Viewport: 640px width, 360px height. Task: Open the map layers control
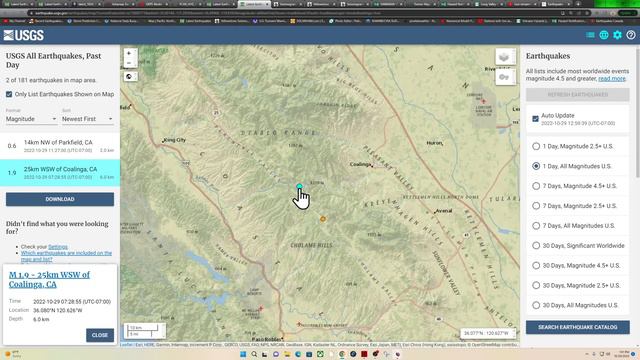[x=505, y=57]
